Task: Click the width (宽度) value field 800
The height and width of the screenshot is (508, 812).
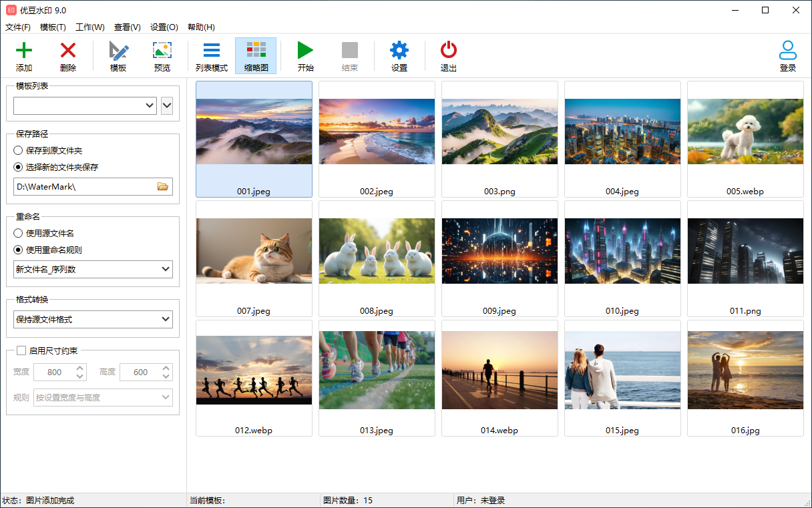Action: click(x=55, y=372)
